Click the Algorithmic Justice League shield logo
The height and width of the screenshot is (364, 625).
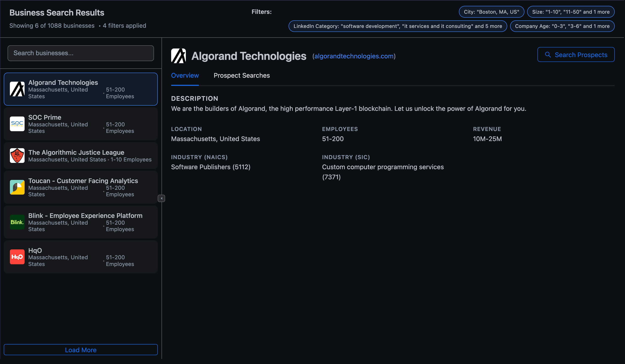[17, 156]
